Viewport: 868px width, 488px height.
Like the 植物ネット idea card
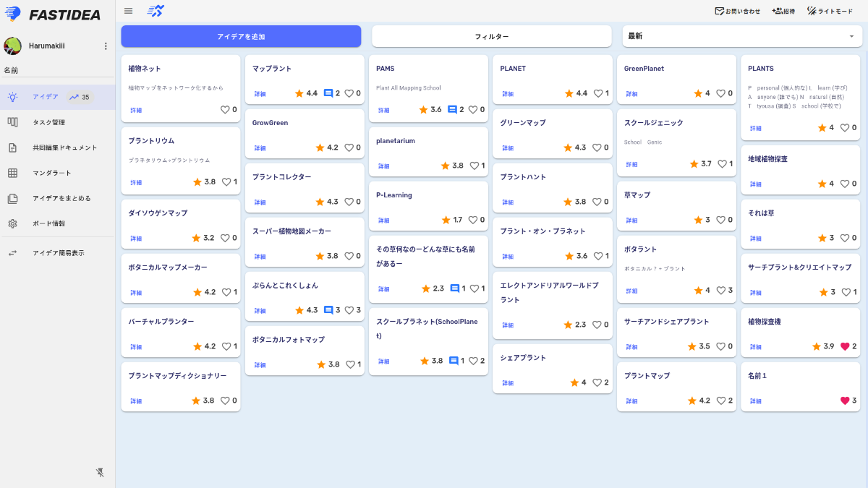pyautogui.click(x=225, y=110)
